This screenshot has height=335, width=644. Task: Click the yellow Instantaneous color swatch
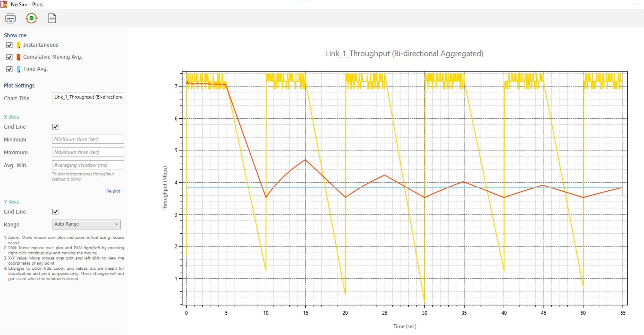[18, 45]
